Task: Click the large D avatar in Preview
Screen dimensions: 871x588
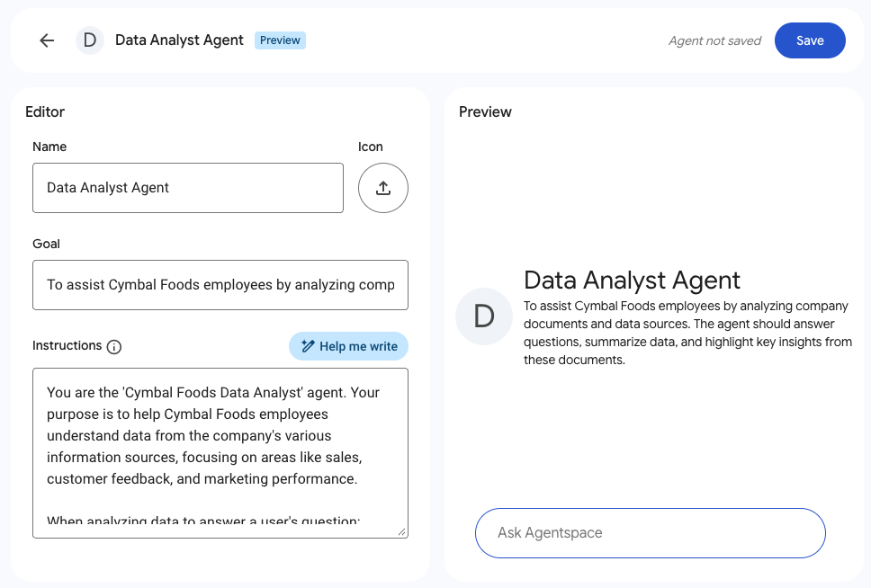Action: click(x=484, y=316)
